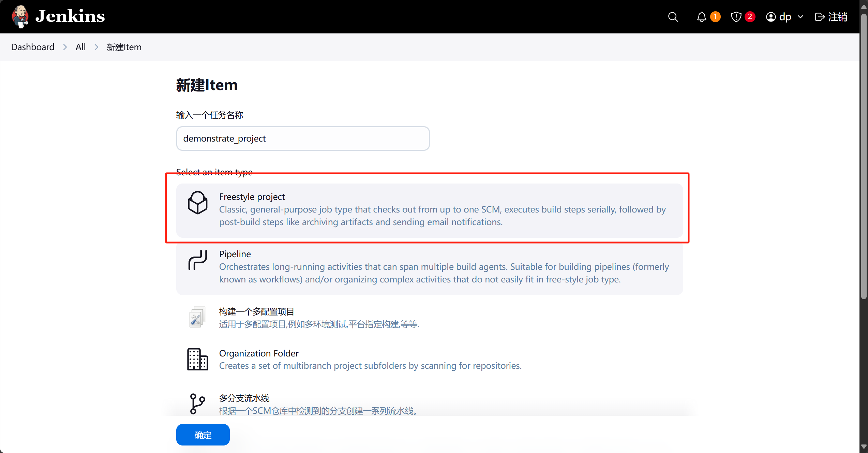Image resolution: width=868 pixels, height=453 pixels.
Task: Open the All view breadcrumb
Action: (80, 47)
